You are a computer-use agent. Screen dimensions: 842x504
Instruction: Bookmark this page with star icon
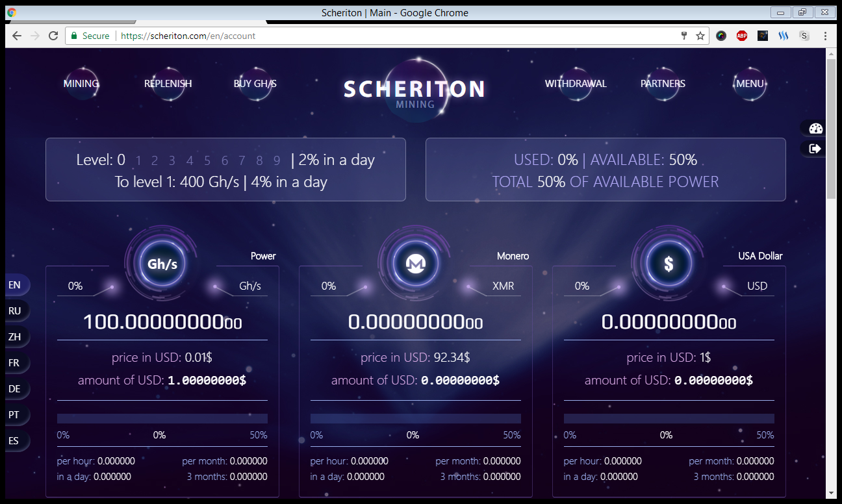[x=700, y=36]
